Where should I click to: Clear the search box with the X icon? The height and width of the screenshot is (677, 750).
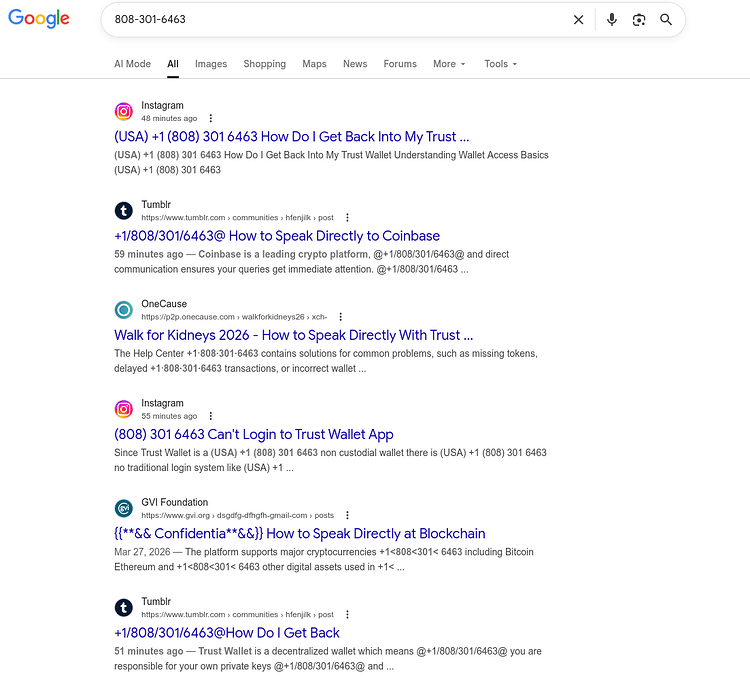pyautogui.click(x=578, y=20)
